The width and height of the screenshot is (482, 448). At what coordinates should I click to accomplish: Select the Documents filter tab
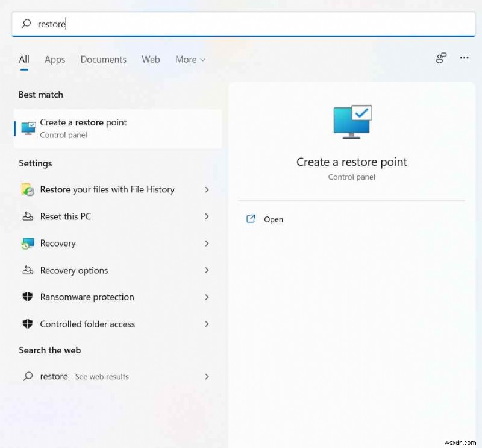coord(103,59)
